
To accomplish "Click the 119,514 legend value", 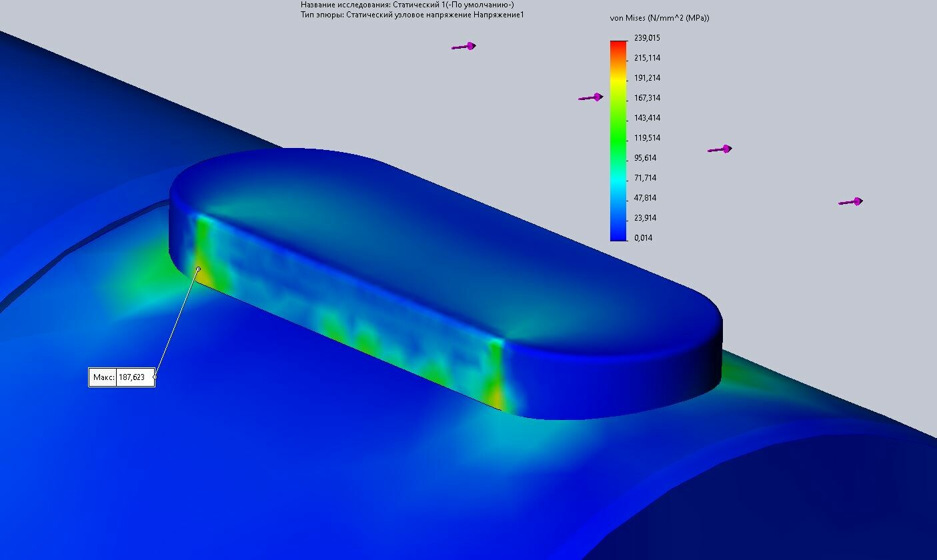I will [x=647, y=138].
